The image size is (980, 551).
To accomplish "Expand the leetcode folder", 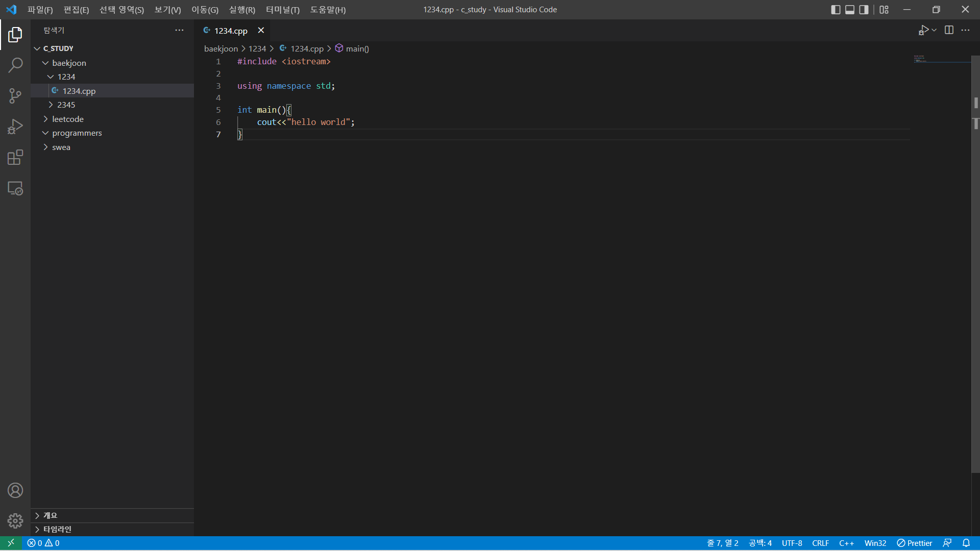I will [67, 119].
